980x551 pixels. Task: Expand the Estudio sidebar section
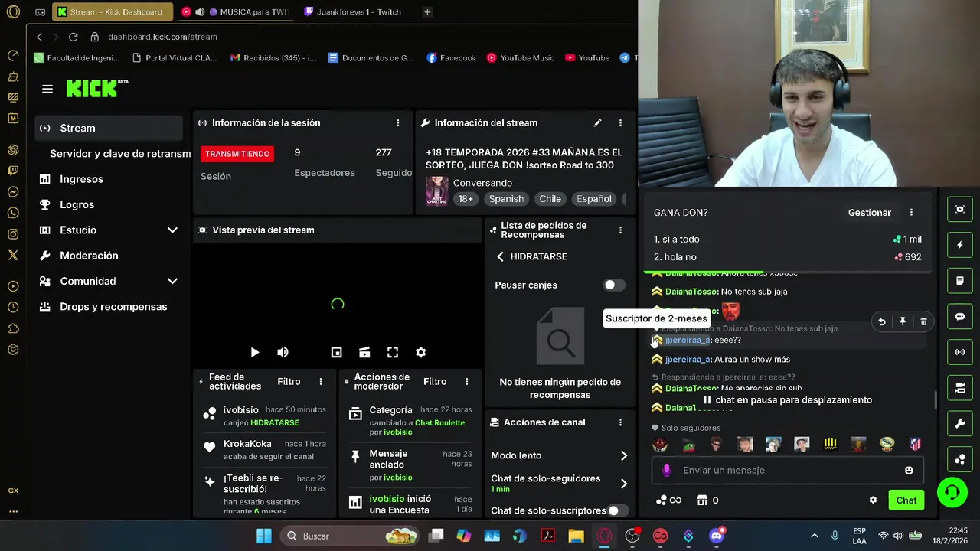[x=172, y=230]
